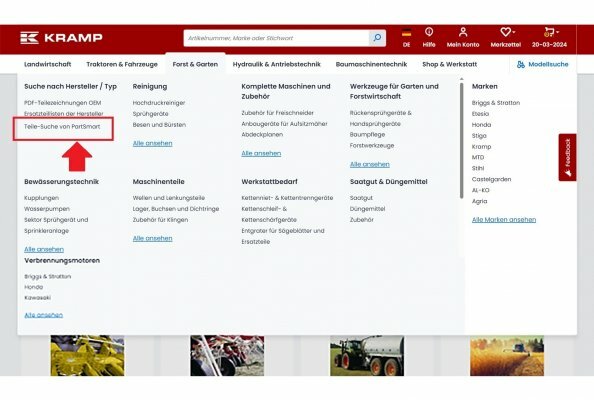Viewport: 594px width, 400px height.
Task: Open Wellen und Lenkungsteile
Action: pyautogui.click(x=169, y=198)
